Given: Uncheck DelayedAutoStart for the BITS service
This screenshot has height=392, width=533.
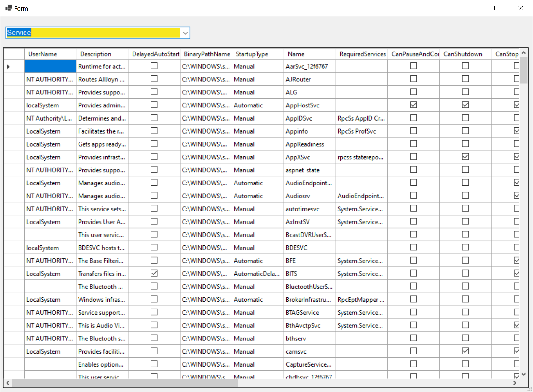Looking at the screenshot, I should point(154,273).
